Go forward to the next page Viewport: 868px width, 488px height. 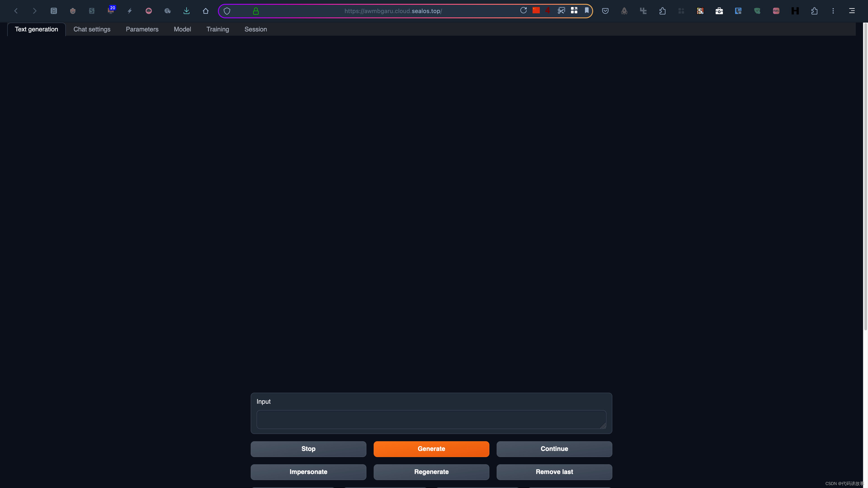(x=34, y=11)
